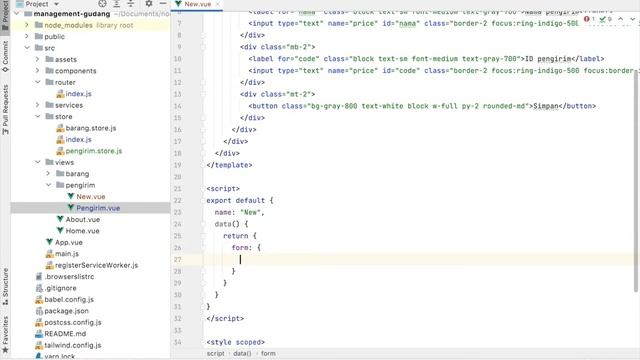This screenshot has height=360, width=640.
Task: Fold the script block at line 21
Action: point(203,189)
